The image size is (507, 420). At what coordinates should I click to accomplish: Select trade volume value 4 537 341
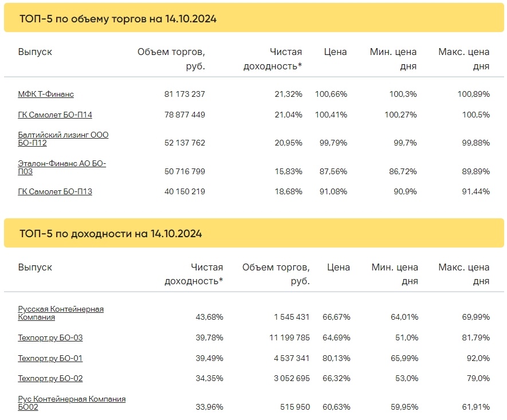[x=292, y=359]
